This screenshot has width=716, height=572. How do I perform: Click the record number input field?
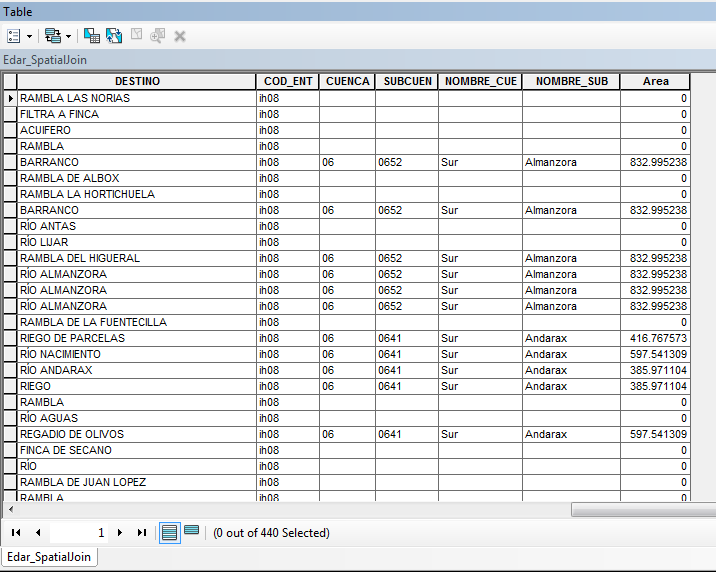pos(80,533)
